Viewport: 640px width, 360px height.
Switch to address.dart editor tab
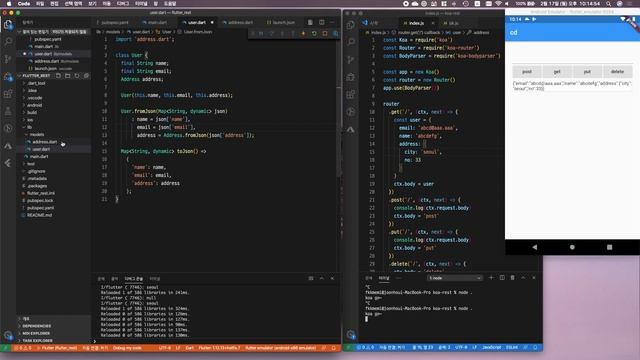click(x=240, y=22)
